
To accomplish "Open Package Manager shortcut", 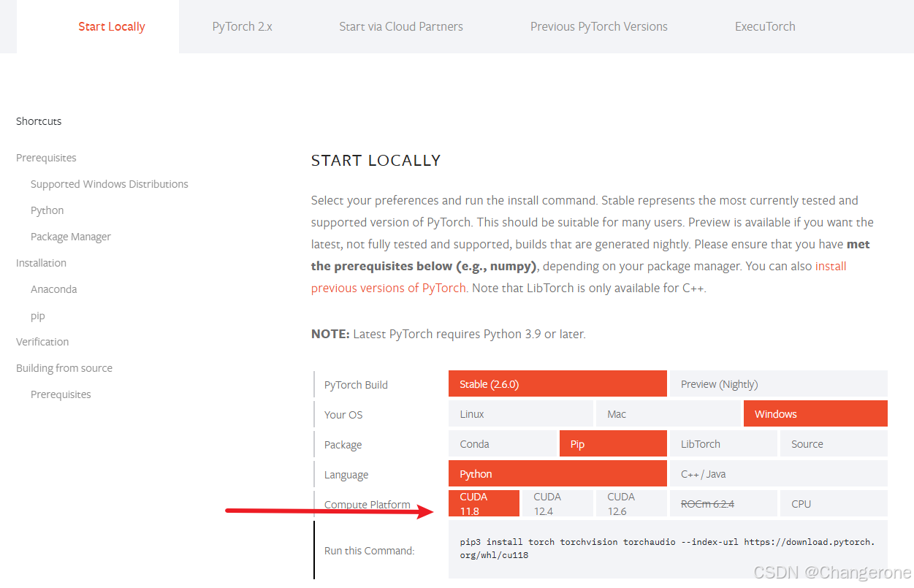I will coord(71,237).
